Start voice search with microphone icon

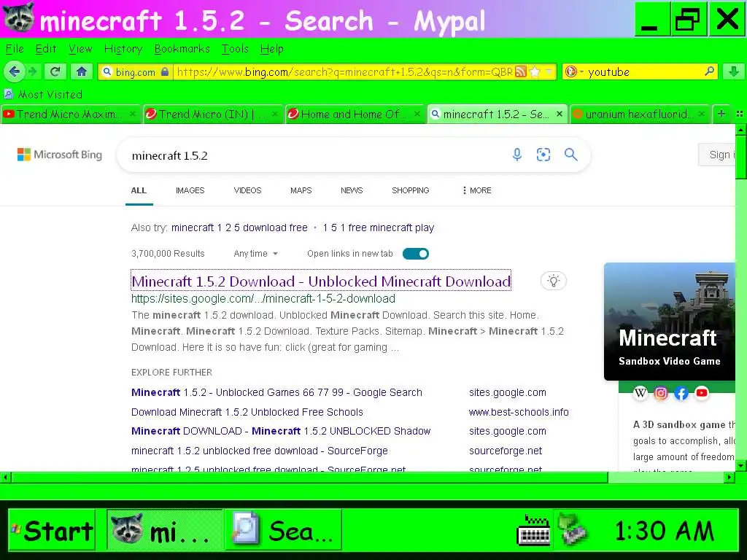point(517,155)
